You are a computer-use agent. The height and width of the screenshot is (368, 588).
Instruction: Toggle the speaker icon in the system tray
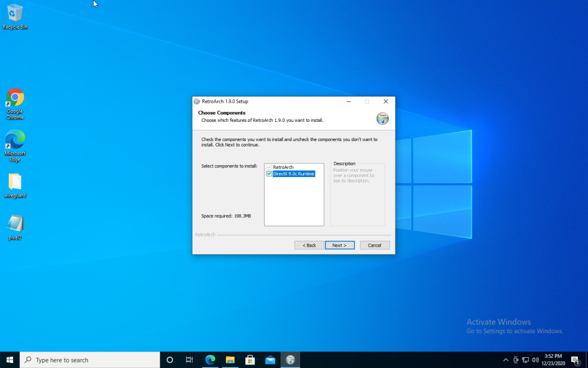point(535,360)
